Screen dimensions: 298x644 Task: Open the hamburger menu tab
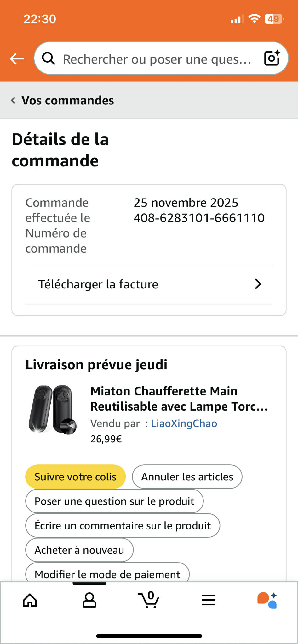[x=209, y=600]
